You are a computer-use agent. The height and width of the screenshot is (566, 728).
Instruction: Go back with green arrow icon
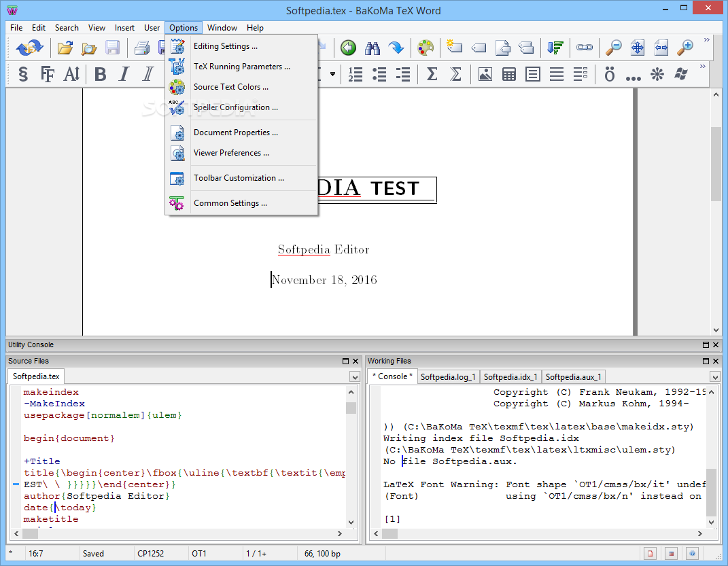(348, 48)
